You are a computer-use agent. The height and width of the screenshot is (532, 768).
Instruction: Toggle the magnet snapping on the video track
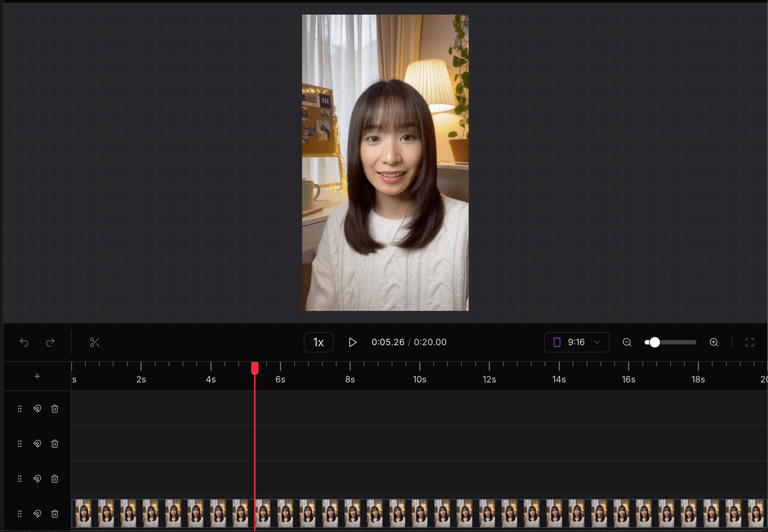pos(37,513)
